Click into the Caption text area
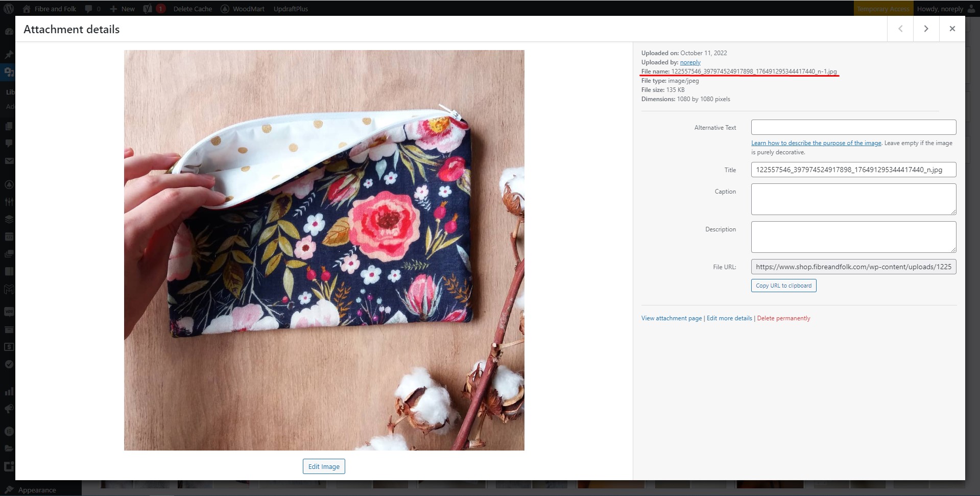Viewport: 980px width, 496px height. point(853,199)
